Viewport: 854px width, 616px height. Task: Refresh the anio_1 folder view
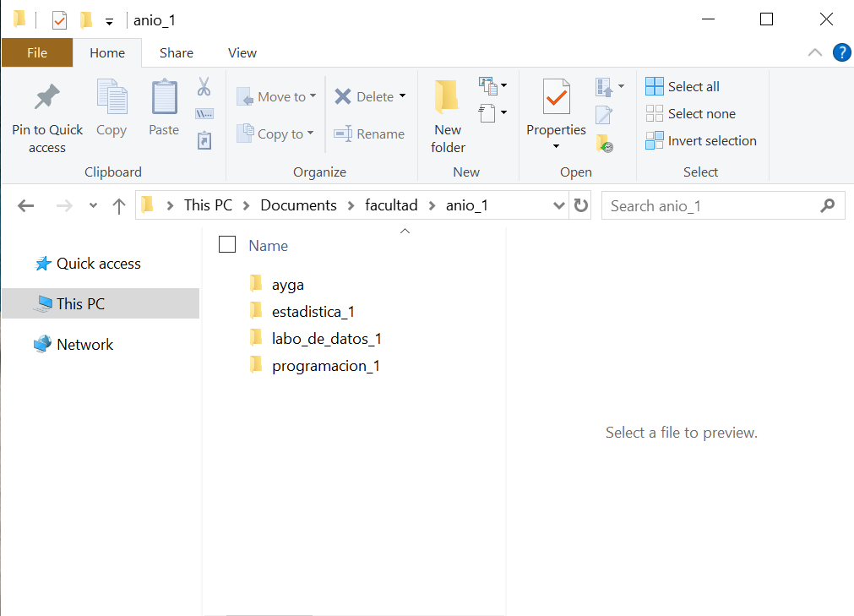[x=581, y=205]
